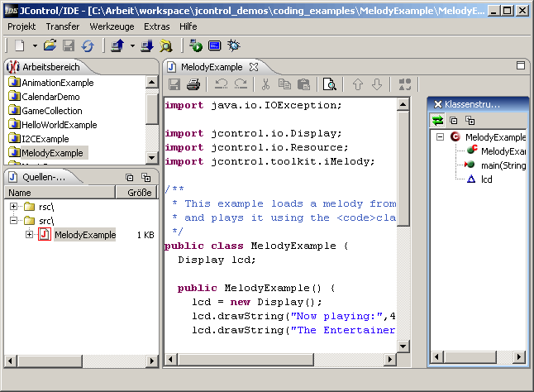Viewport: 534px width, 392px height.
Task: Collapse the src\ folder node
Action: click(13, 221)
